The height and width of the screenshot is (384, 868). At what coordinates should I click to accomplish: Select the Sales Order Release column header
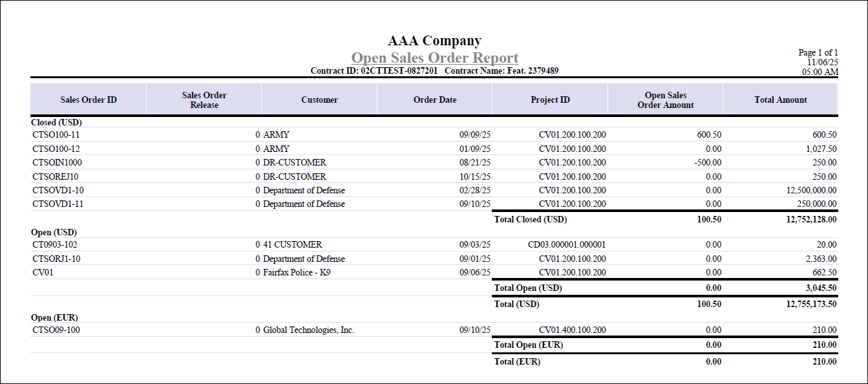204,100
